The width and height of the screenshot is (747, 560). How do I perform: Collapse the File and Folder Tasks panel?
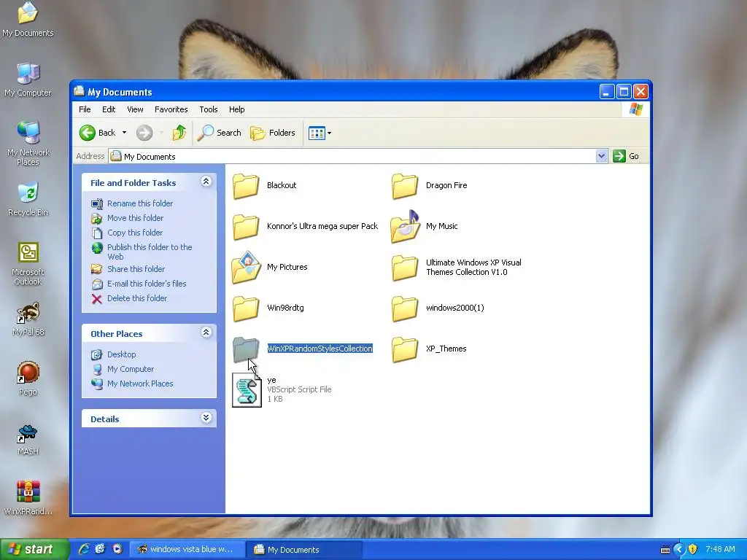[206, 182]
